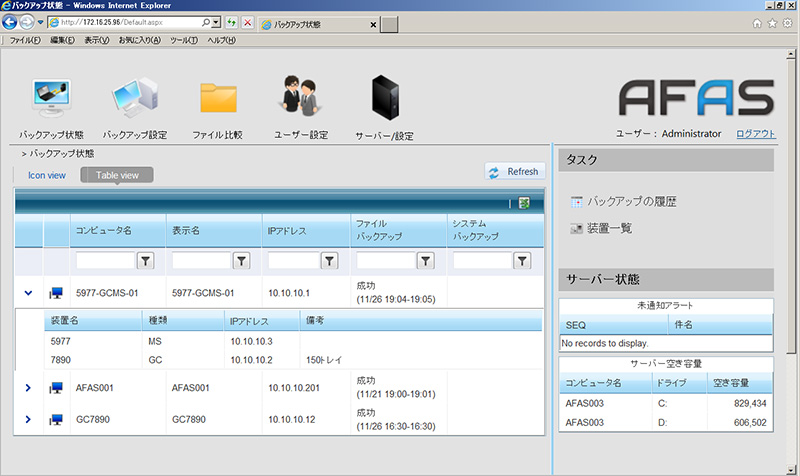
Task: Click the browser Forward button
Action: [27, 22]
